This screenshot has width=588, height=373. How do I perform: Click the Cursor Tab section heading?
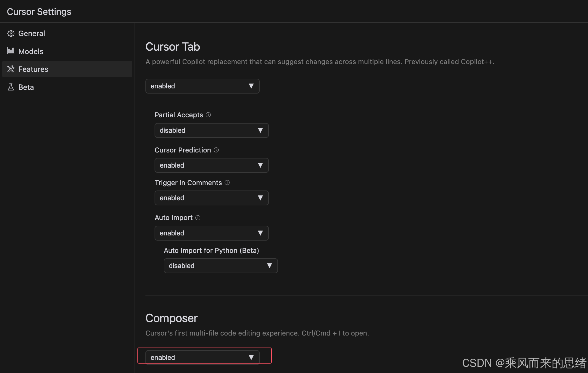pos(173,47)
